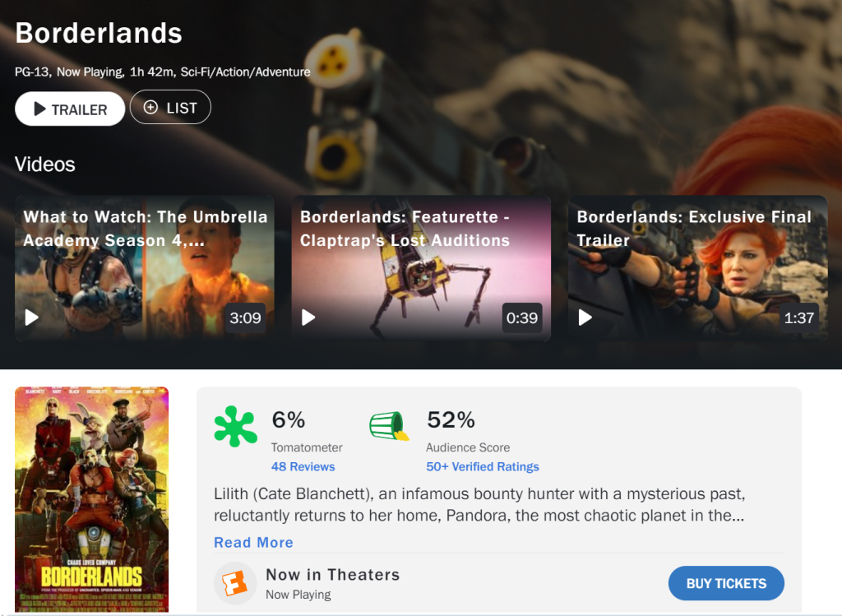Open What to Watch Umbrella Academy thumbnail
Screen dimensions: 842x616
tap(145, 269)
